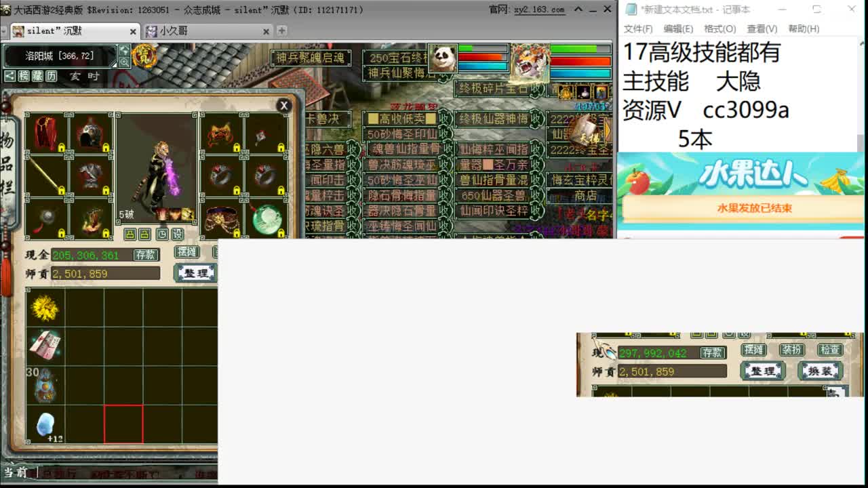Click the 装扮 button in overlay panel
This screenshot has height=488, width=868.
(792, 350)
